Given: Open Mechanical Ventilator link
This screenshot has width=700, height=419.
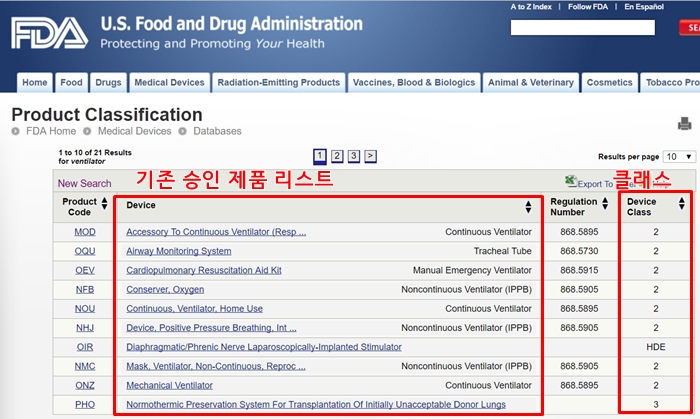Looking at the screenshot, I should [169, 386].
